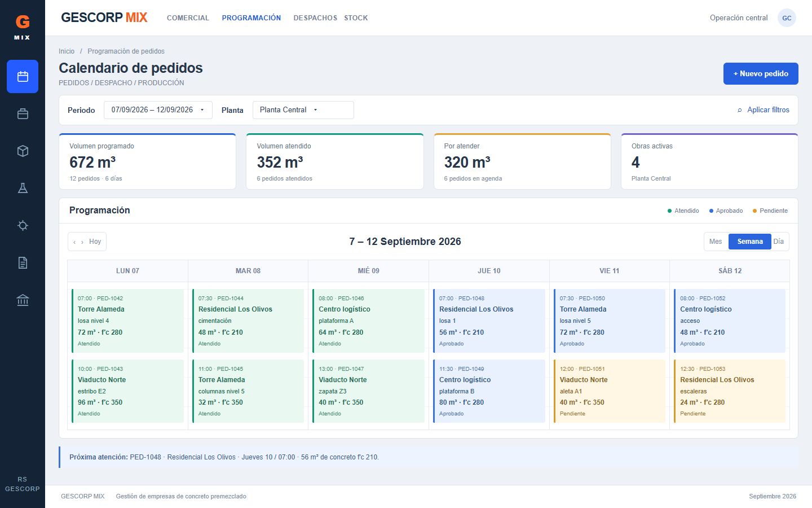
Task: Click the briefcase icon in sidebar
Action: [23, 113]
